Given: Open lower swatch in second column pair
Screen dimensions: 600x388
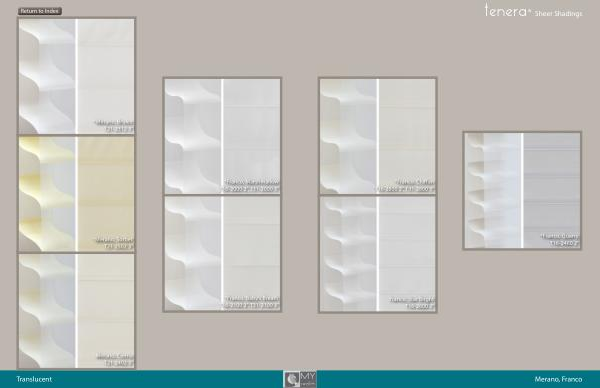Looking at the screenshot, I should click(x=222, y=253).
